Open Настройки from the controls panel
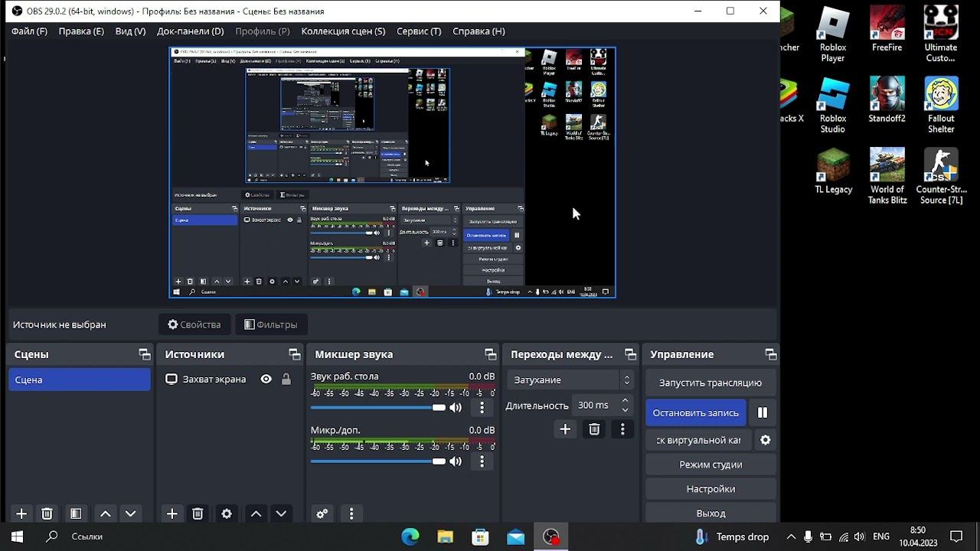The width and height of the screenshot is (980, 551). point(710,489)
